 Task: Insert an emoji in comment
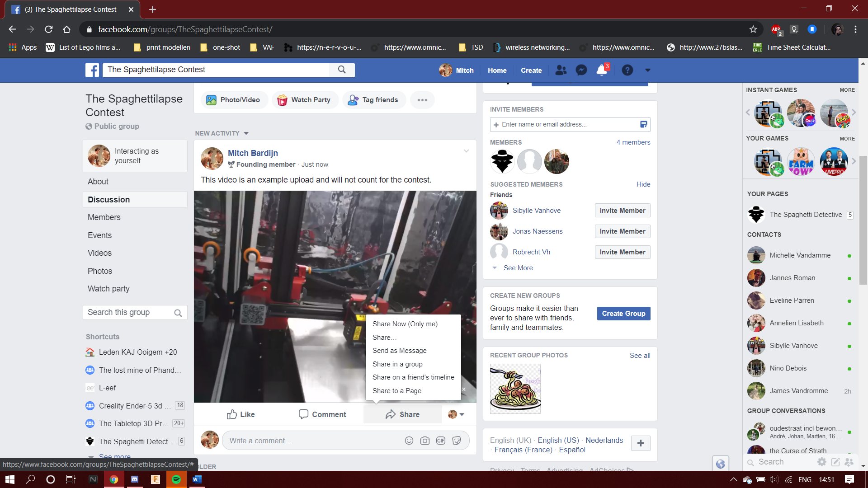click(409, 441)
